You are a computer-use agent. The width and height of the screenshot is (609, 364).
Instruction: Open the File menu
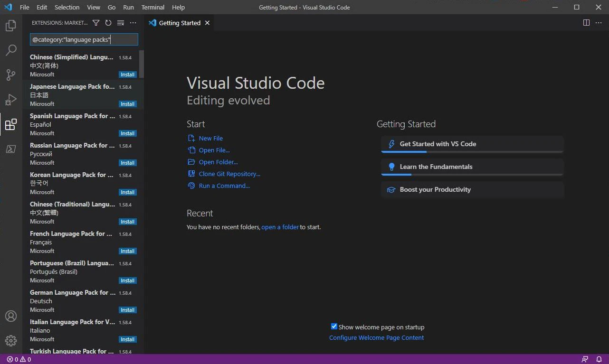pos(25,7)
